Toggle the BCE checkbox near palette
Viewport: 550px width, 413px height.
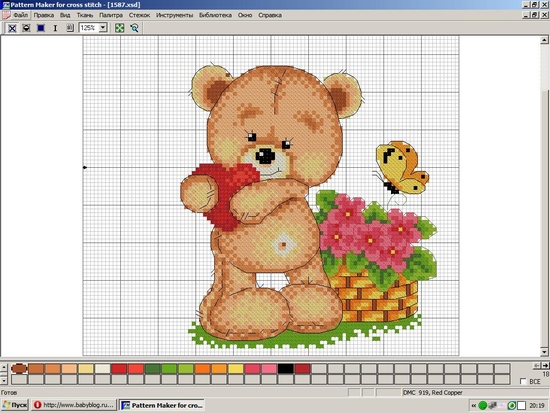(523, 381)
